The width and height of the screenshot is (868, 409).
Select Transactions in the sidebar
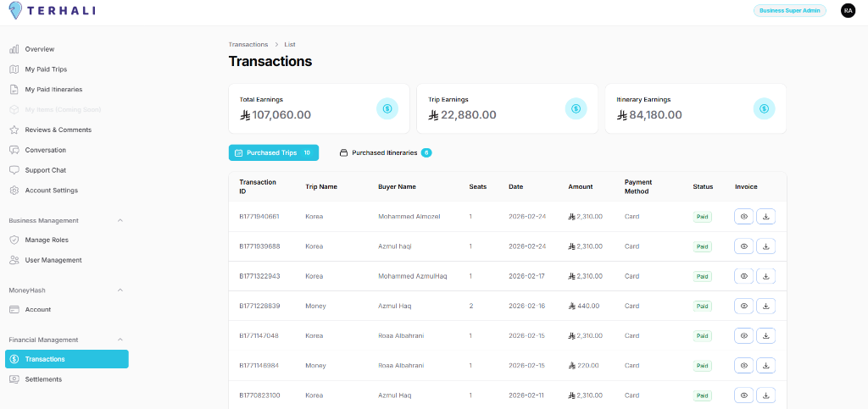tap(67, 359)
